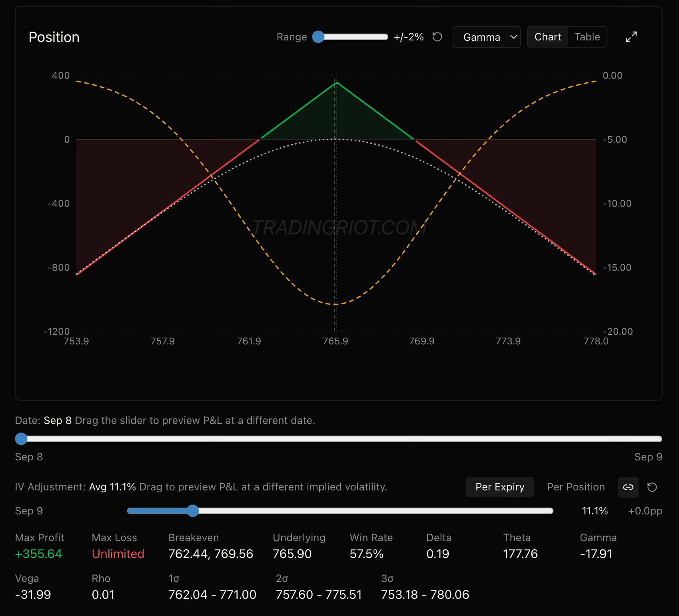Viewport: 679px width, 616px height.
Task: Click the Unlimited Max Loss value
Action: coord(118,554)
